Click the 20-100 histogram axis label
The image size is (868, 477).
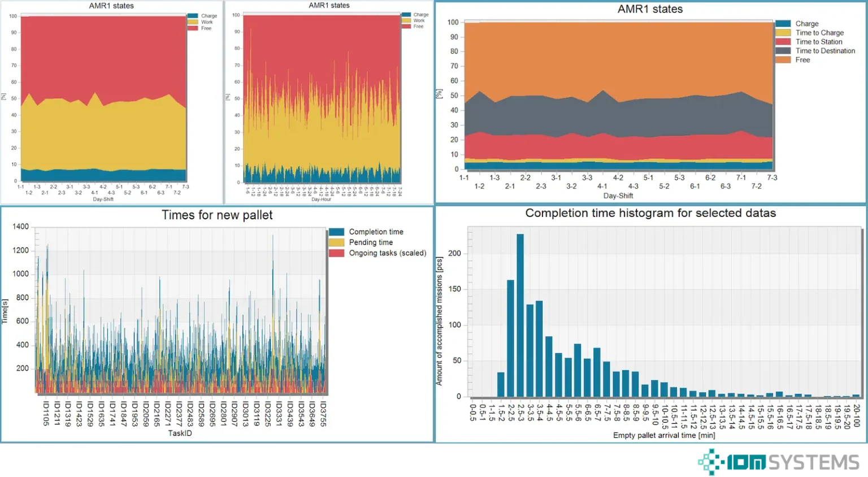pyautogui.click(x=857, y=416)
